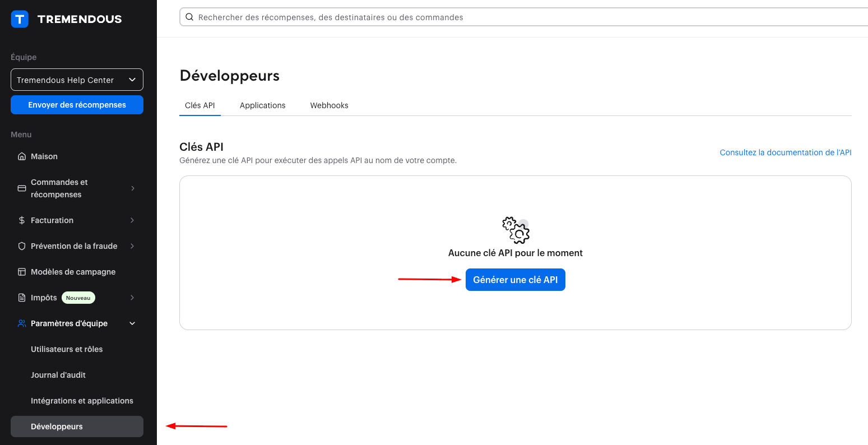Image resolution: width=868 pixels, height=445 pixels.
Task: Switch to the Webhooks tab
Action: point(329,105)
